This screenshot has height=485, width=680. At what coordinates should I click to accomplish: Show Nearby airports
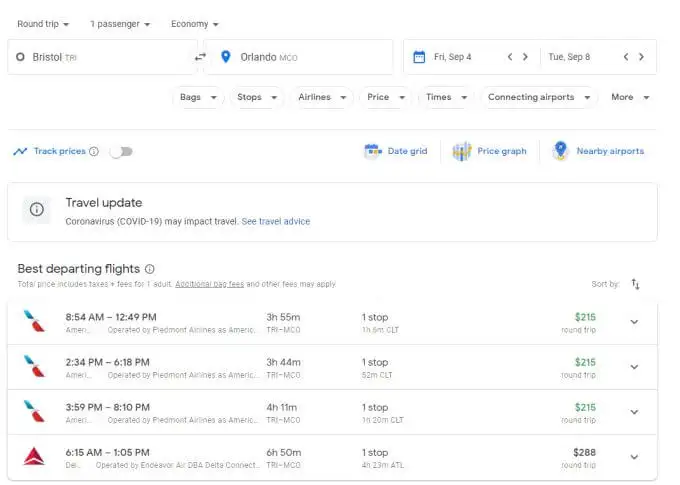tap(598, 151)
